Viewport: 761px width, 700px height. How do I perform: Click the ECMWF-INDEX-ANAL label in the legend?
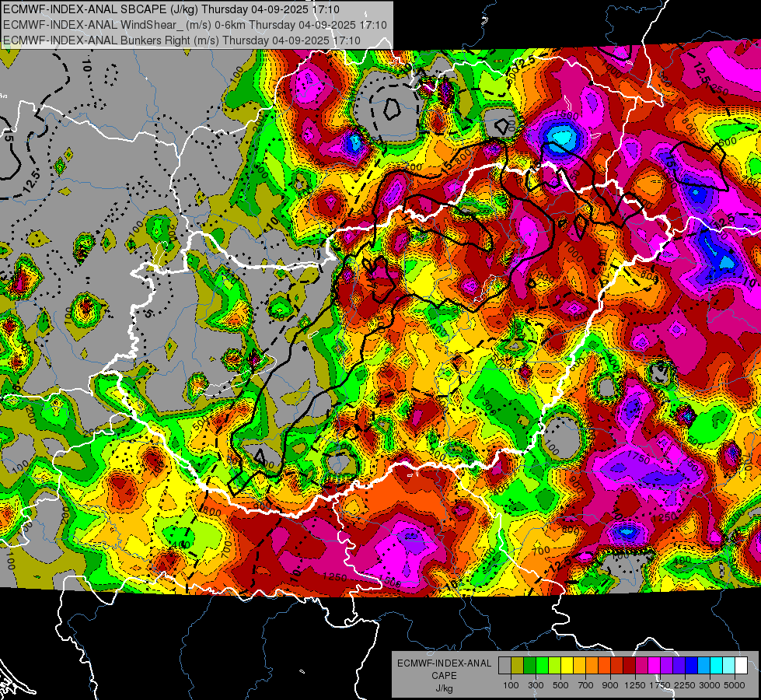point(444,663)
